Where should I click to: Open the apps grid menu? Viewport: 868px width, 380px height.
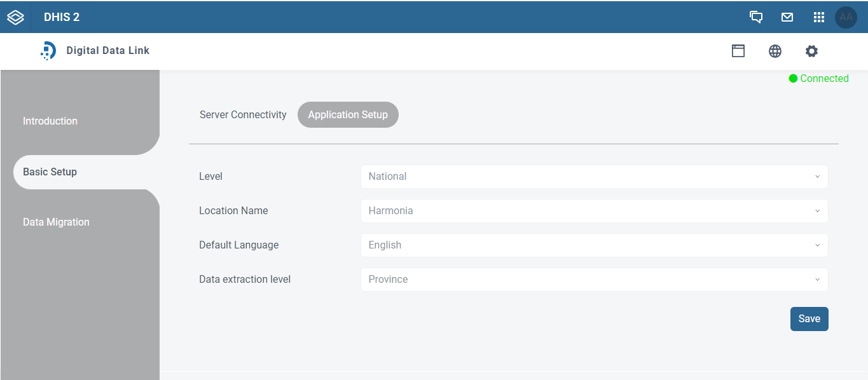click(x=819, y=17)
